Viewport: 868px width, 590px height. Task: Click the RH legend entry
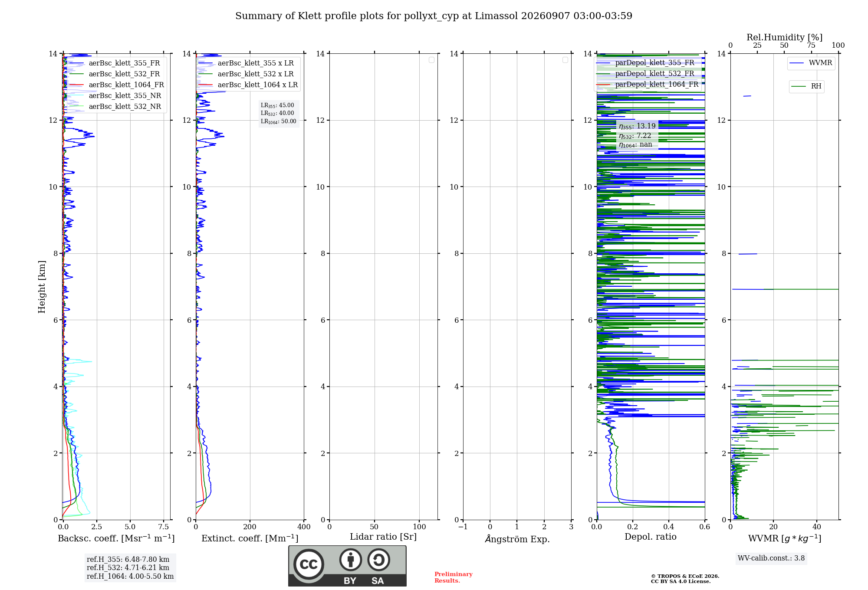click(x=806, y=86)
